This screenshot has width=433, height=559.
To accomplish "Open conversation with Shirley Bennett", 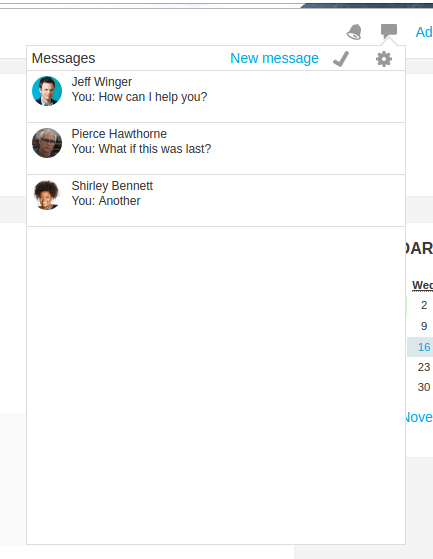I will (x=216, y=201).
